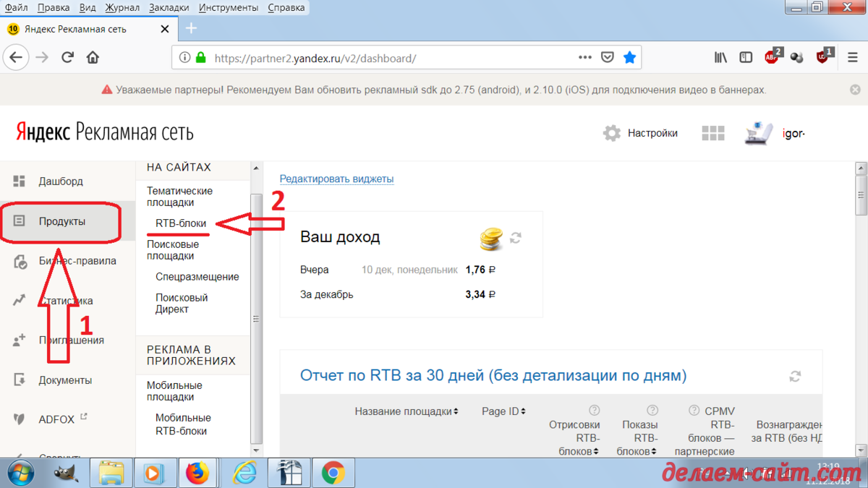Click the Яндекс Рекламная сеть logo
This screenshot has height=488, width=868.
coord(105,132)
